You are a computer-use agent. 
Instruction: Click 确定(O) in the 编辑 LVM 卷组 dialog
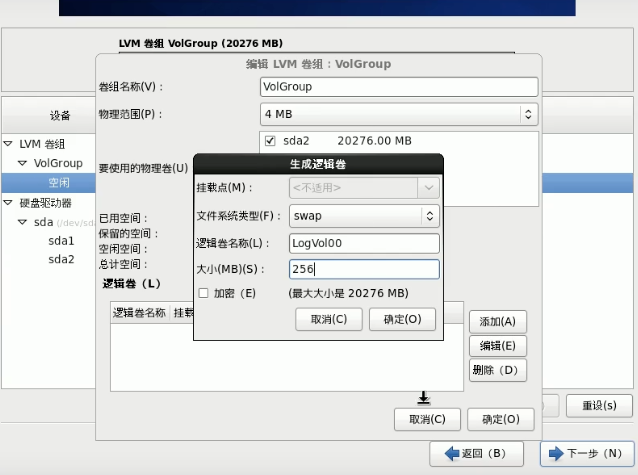tap(500, 419)
